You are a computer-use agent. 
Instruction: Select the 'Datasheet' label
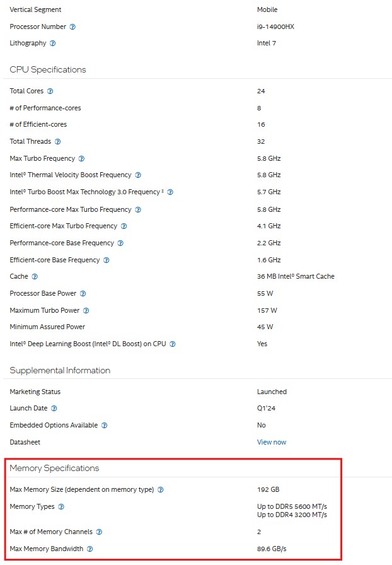pyautogui.click(x=25, y=442)
